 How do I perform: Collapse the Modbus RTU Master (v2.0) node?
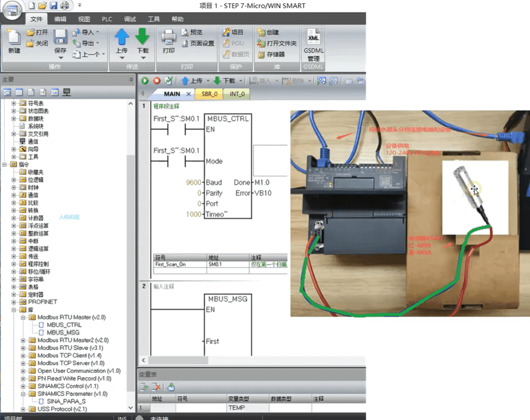23,317
